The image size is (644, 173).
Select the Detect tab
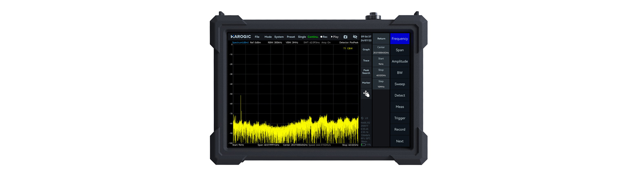400,95
